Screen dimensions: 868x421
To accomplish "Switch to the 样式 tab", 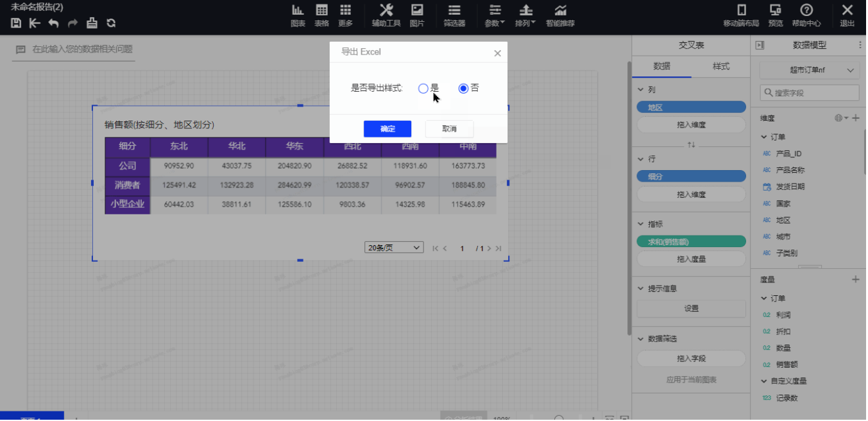I will tap(720, 66).
